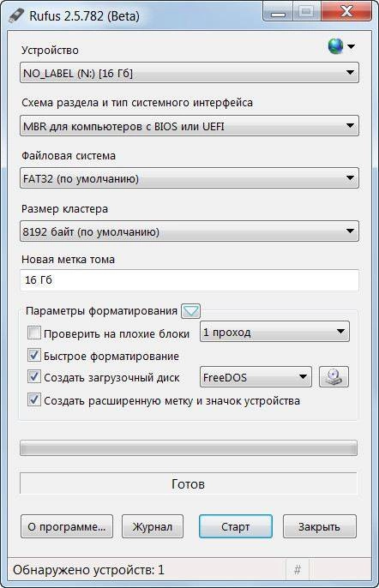Image resolution: width=379 pixels, height=588 pixels.
Task: Open the Размер кластера dropdown
Action: click(x=189, y=231)
